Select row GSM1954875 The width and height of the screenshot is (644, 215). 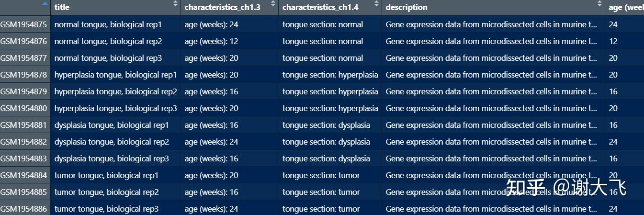point(24,24)
